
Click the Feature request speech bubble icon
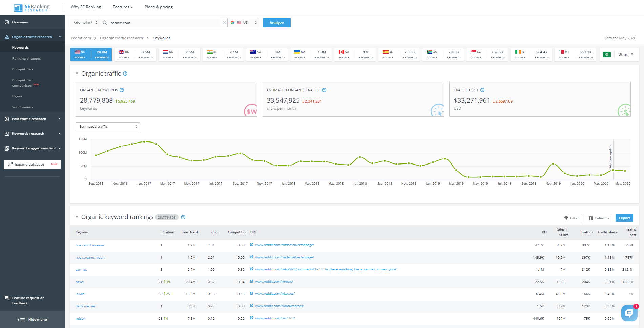point(7,298)
